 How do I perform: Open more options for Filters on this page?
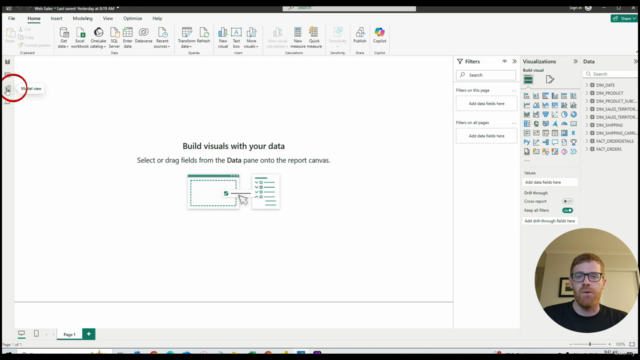pos(514,90)
